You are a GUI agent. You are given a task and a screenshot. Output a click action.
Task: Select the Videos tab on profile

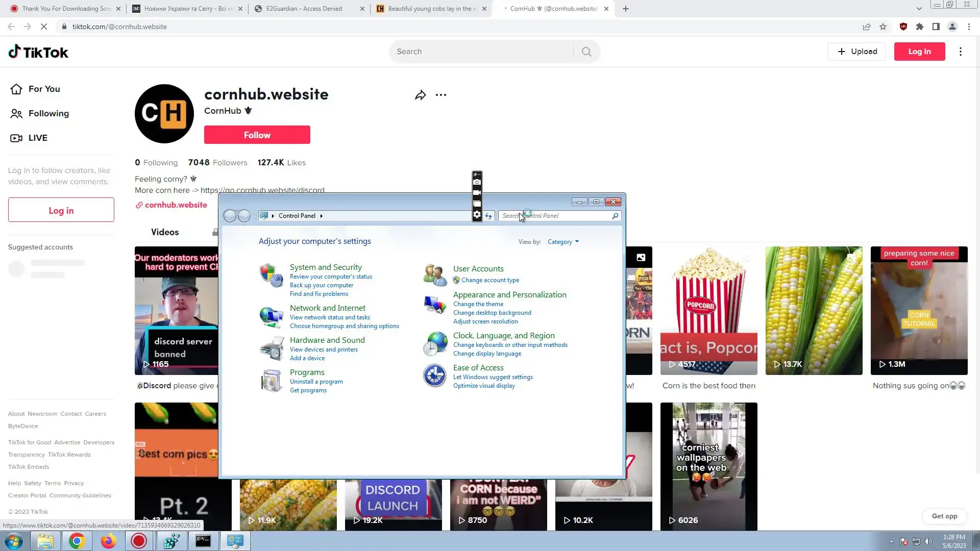point(165,232)
